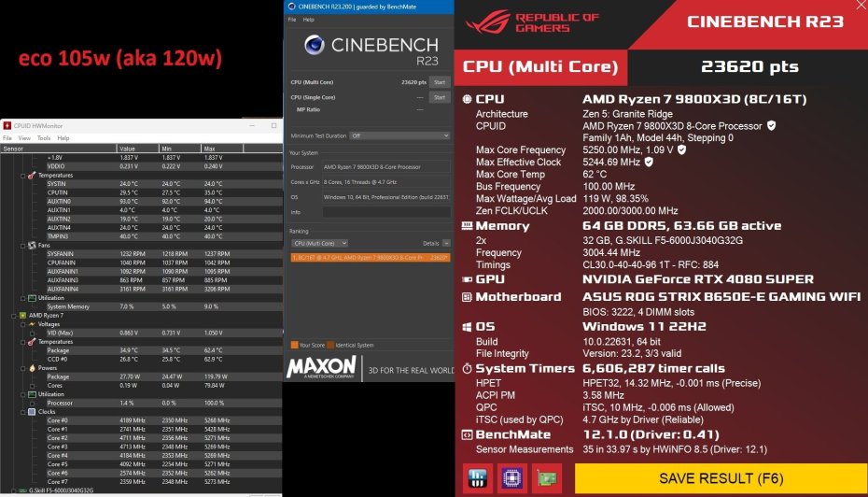
Task: Open Cinebench Help menu
Action: click(x=308, y=20)
